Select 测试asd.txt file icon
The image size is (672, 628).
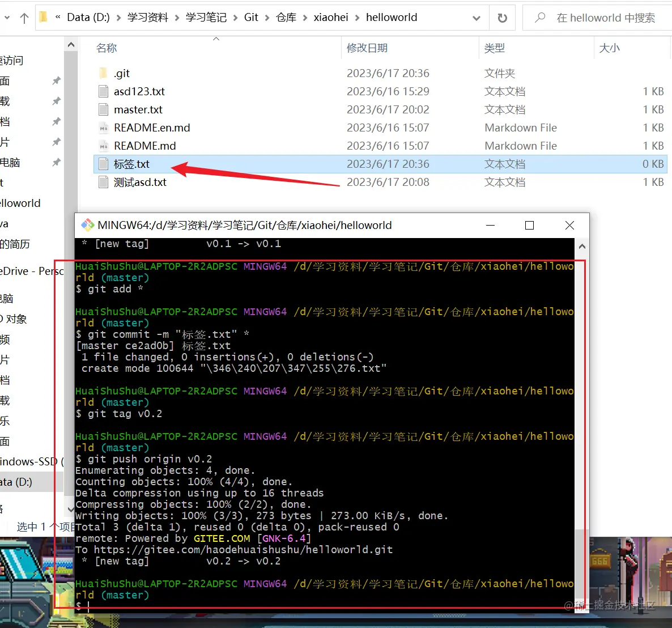[103, 182]
